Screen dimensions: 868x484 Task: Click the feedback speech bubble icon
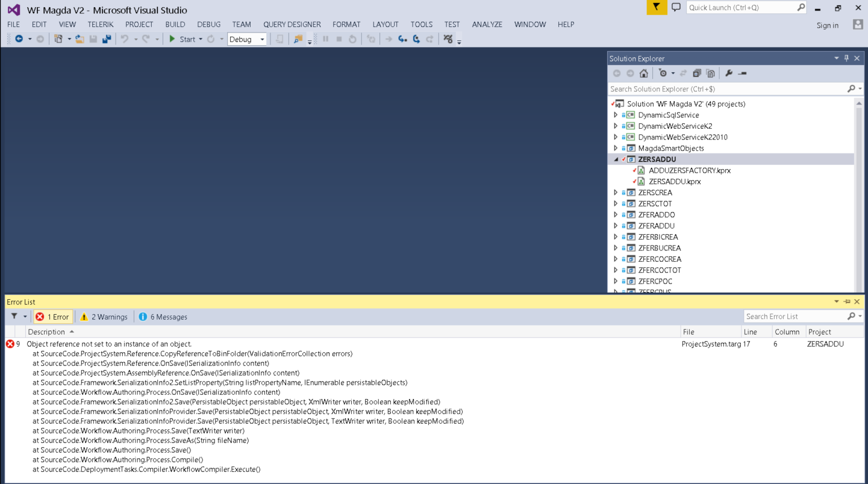tap(676, 7)
